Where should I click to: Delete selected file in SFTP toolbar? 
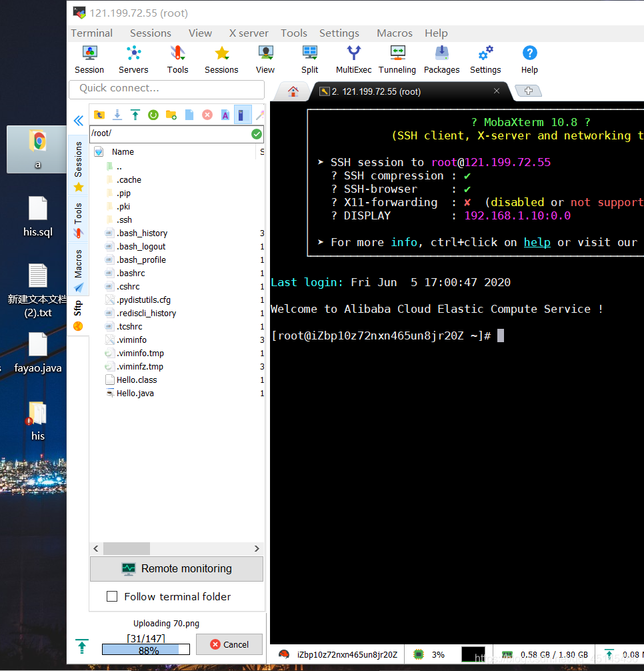point(207,115)
